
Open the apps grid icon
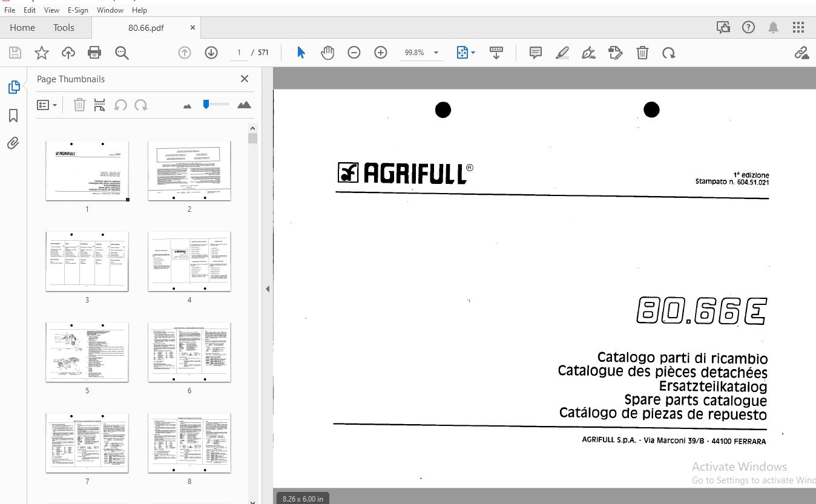click(798, 27)
